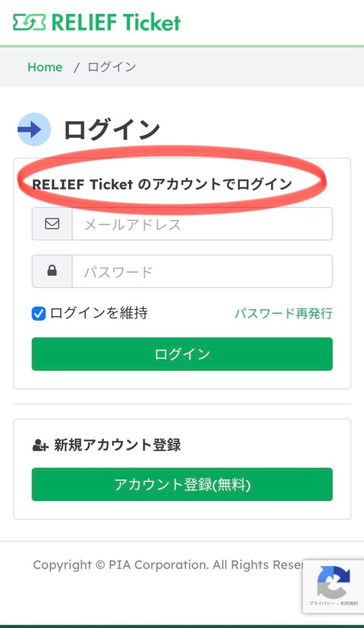Open the Home breadcrumb link

pyautogui.click(x=45, y=67)
